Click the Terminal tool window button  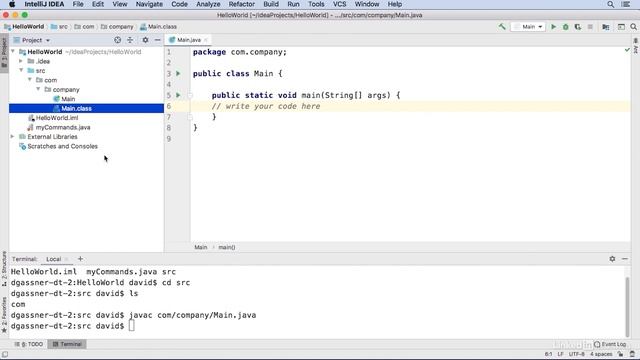(x=67, y=344)
